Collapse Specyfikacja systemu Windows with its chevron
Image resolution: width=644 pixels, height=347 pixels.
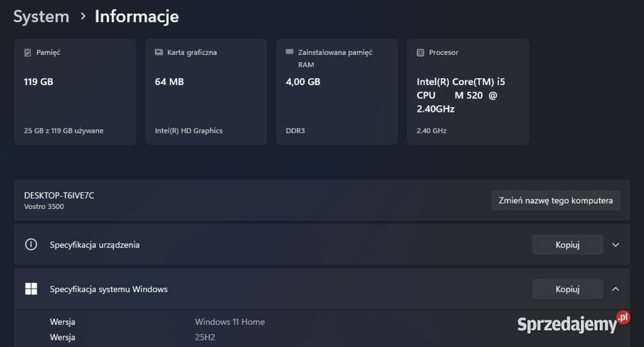click(616, 289)
